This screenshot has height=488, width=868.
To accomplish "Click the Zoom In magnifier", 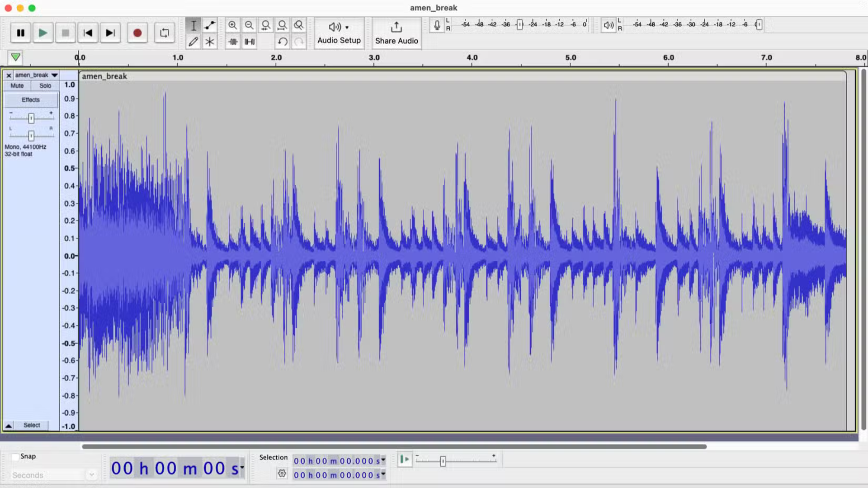I will [x=232, y=25].
